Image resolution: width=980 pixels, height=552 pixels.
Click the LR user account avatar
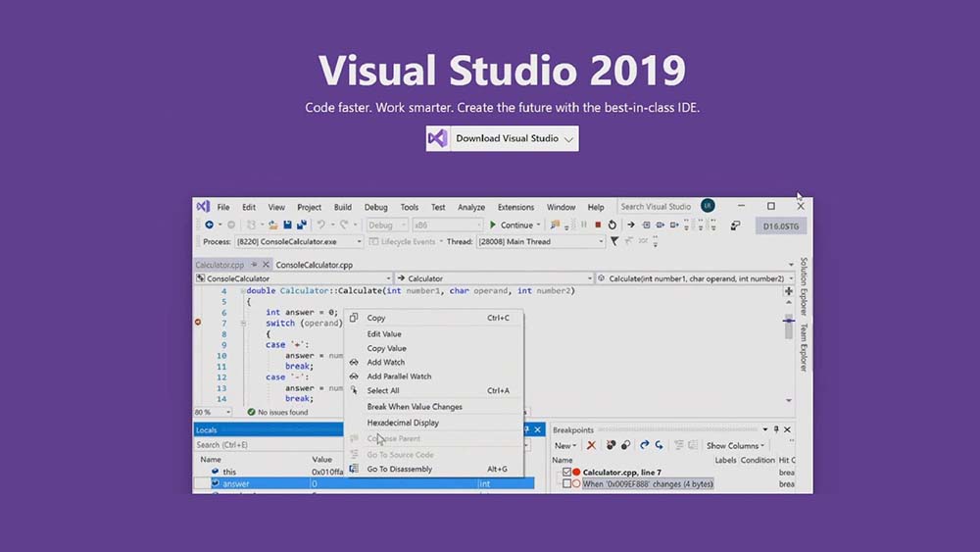[708, 206]
